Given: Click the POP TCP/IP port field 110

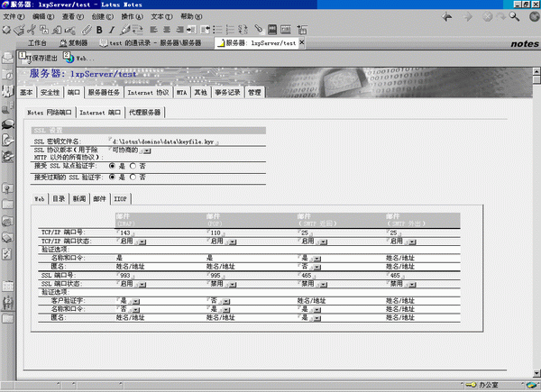Looking at the screenshot, I should [x=215, y=233].
